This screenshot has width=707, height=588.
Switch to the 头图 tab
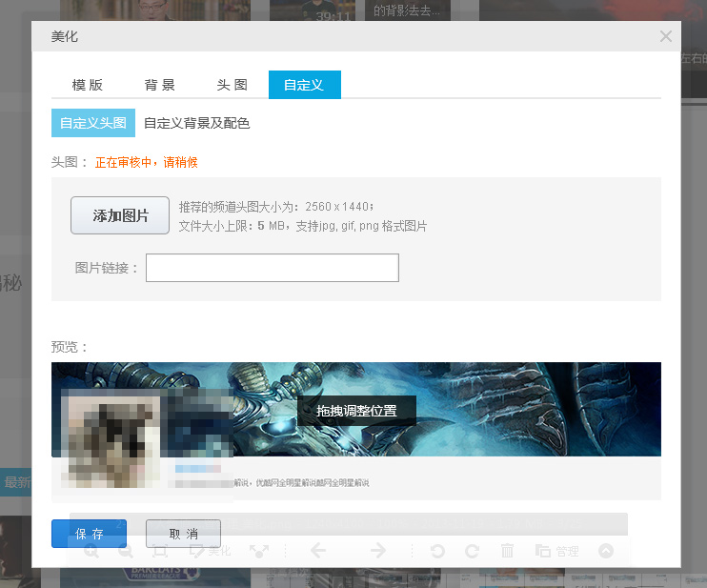232,85
